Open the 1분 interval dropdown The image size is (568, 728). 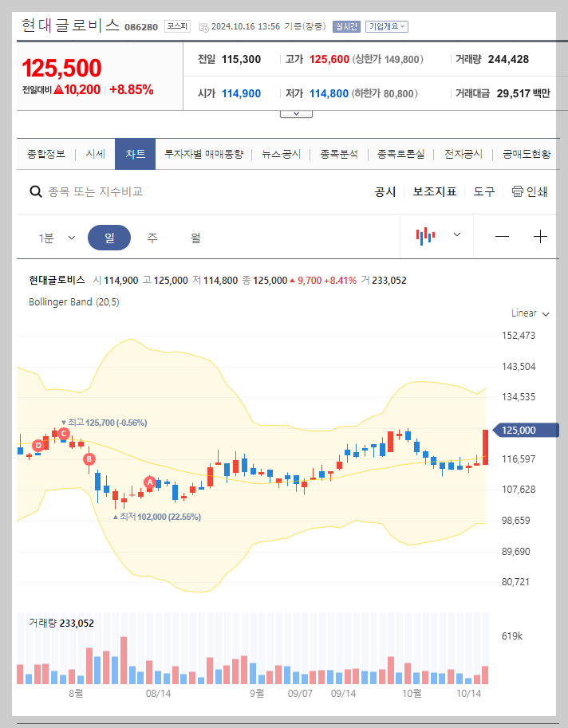pos(53,237)
